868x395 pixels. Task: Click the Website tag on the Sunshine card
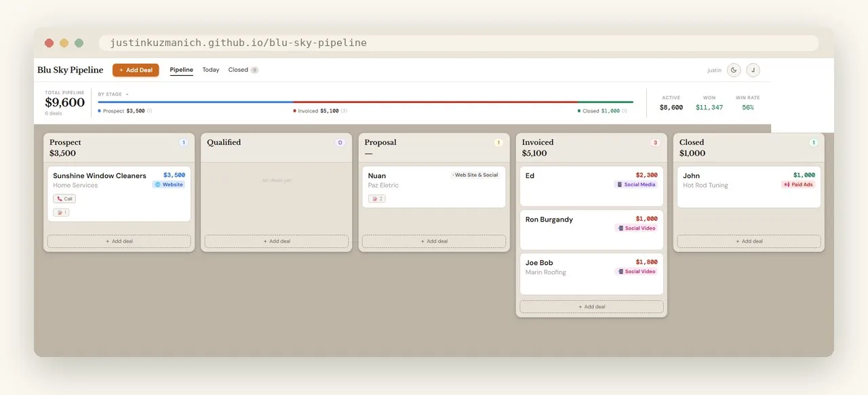coord(169,184)
